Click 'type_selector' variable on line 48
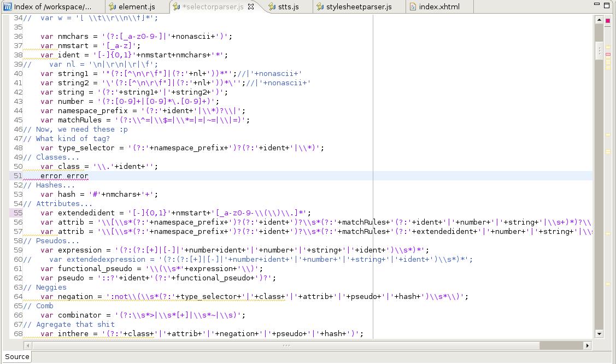The width and height of the screenshot is (616, 364). (x=86, y=148)
